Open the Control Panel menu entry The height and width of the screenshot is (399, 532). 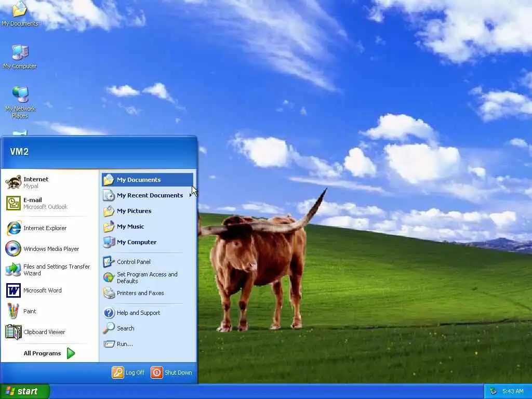click(x=148, y=262)
